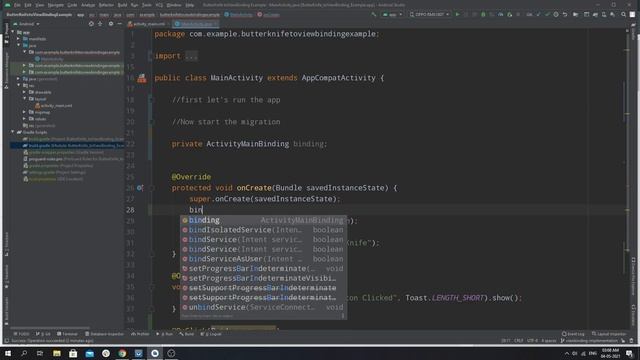The width and height of the screenshot is (640, 360).
Task: Collapse the layout folder
Action: (24, 98)
